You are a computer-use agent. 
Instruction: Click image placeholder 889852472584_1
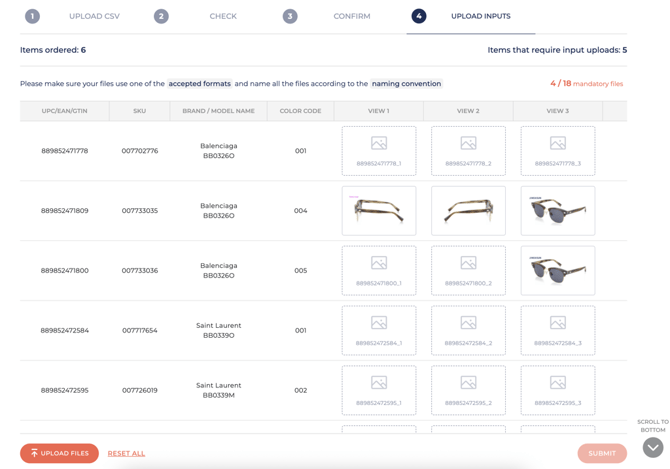[x=378, y=331]
